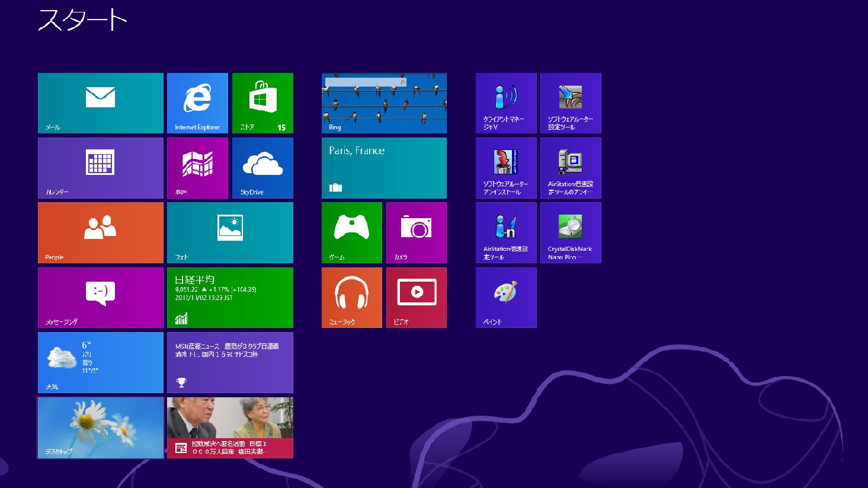The width and height of the screenshot is (868, 488).
Task: Launch the CrystalDiskMark tile
Action: click(571, 232)
